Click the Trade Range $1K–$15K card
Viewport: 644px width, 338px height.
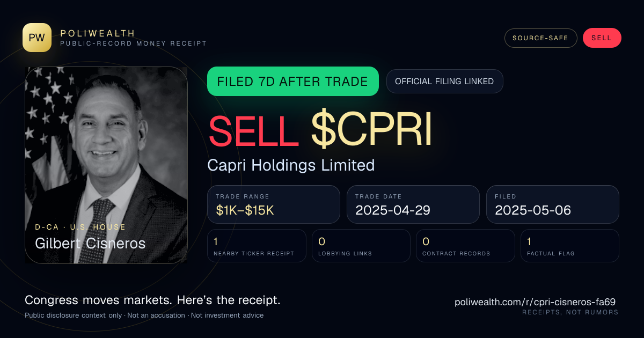point(274,204)
